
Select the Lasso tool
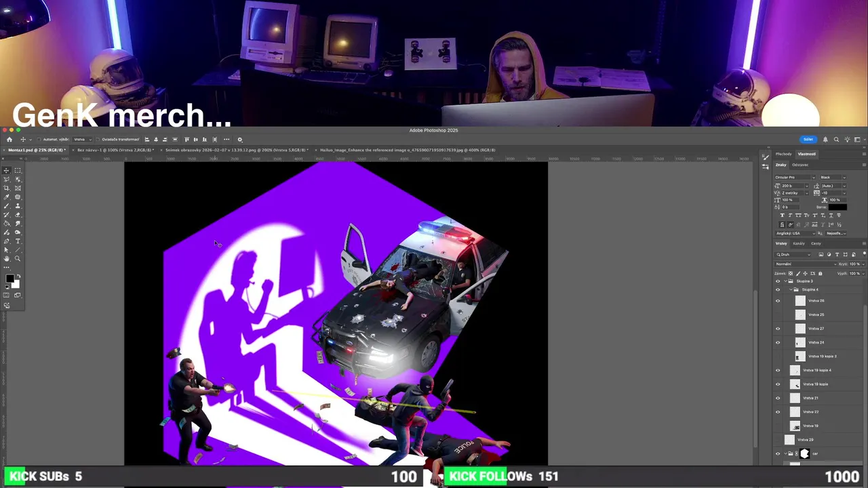(x=6, y=180)
